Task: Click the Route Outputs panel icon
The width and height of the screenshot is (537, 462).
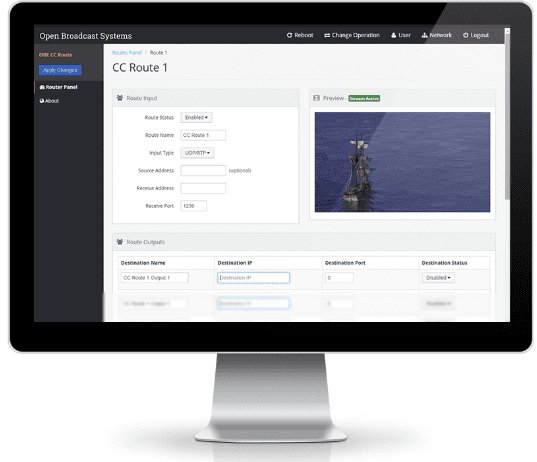Action: click(120, 242)
